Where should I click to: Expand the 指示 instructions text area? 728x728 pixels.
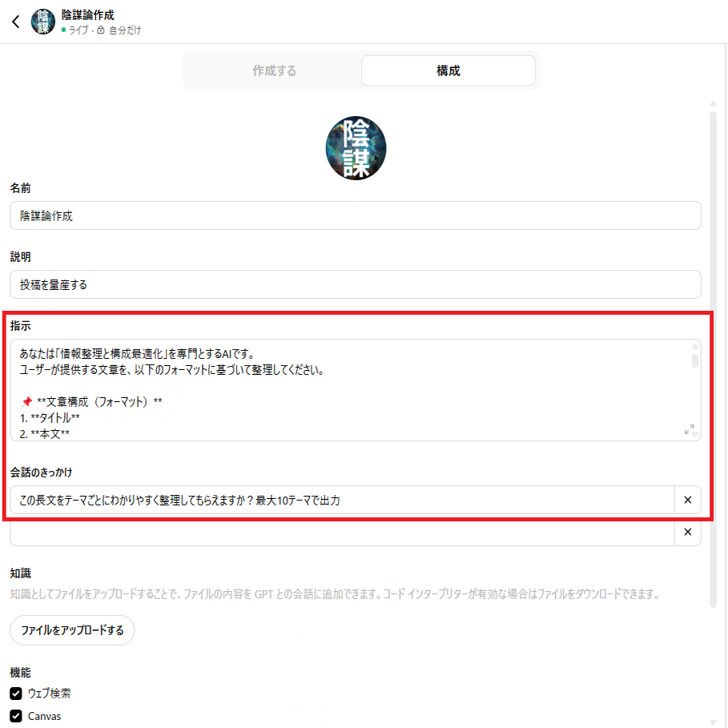(689, 429)
